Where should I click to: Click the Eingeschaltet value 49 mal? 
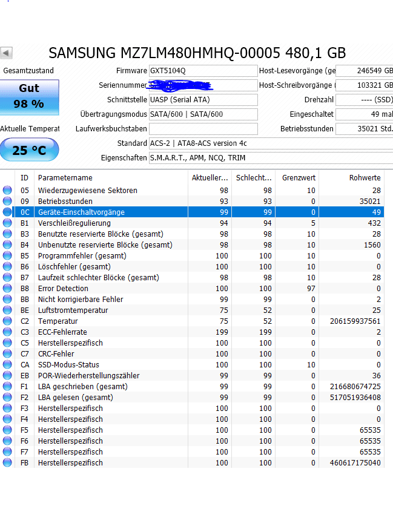tap(364, 114)
